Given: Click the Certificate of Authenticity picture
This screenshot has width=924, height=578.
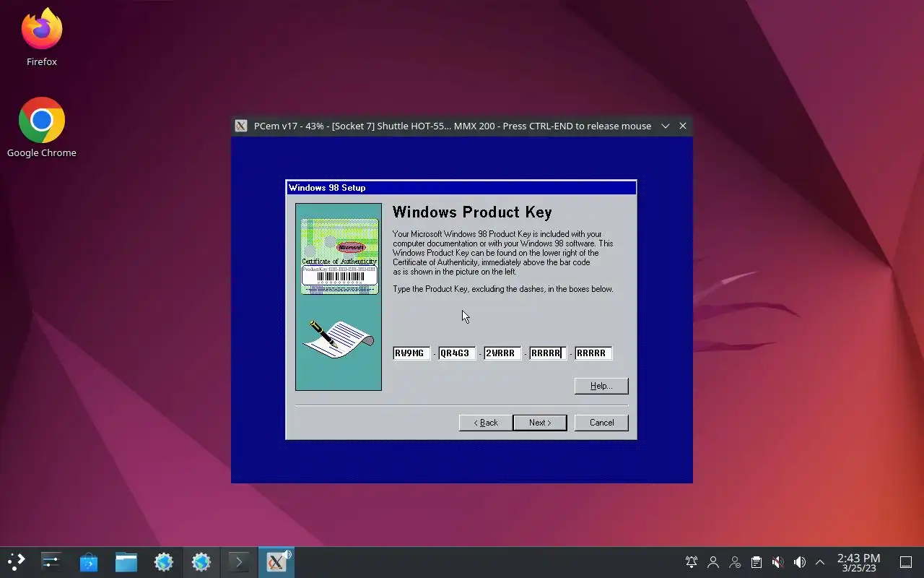Looking at the screenshot, I should click(339, 256).
